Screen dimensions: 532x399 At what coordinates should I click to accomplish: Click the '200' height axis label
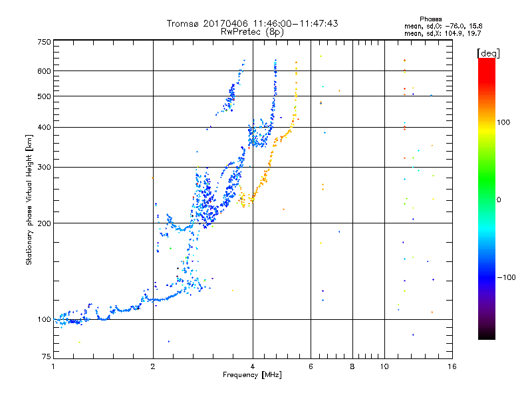[x=44, y=223]
